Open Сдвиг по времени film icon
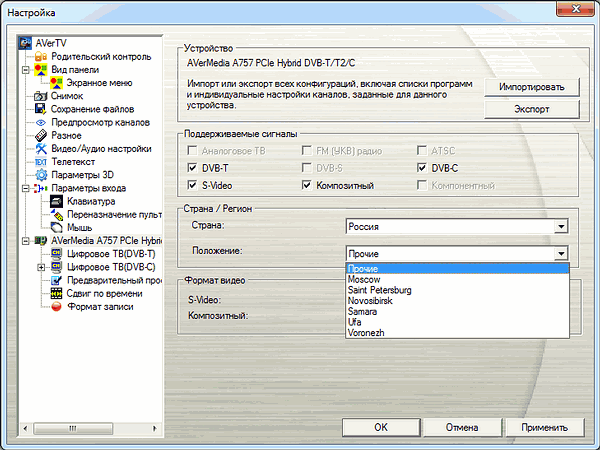The width and height of the screenshot is (600, 450). point(56,293)
